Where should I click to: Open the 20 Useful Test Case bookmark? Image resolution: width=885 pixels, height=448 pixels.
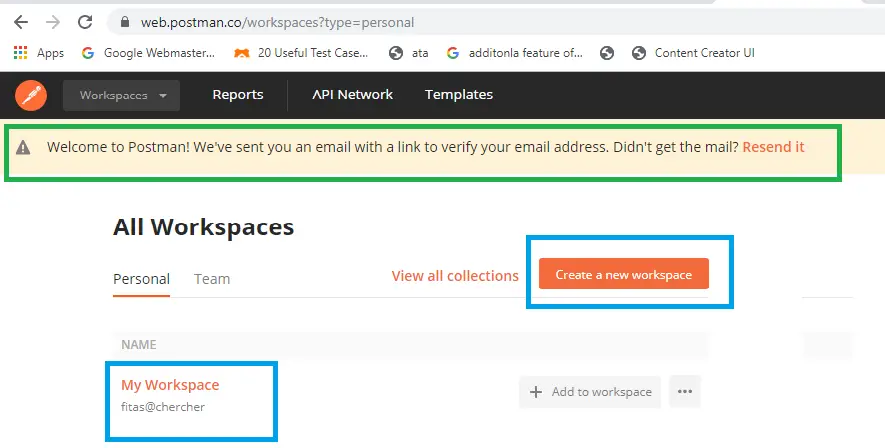tap(301, 52)
